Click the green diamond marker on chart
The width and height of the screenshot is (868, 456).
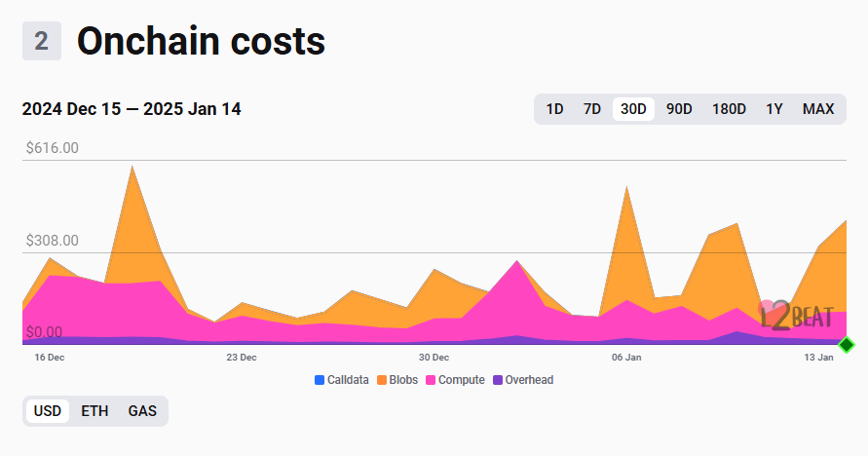coord(846,345)
